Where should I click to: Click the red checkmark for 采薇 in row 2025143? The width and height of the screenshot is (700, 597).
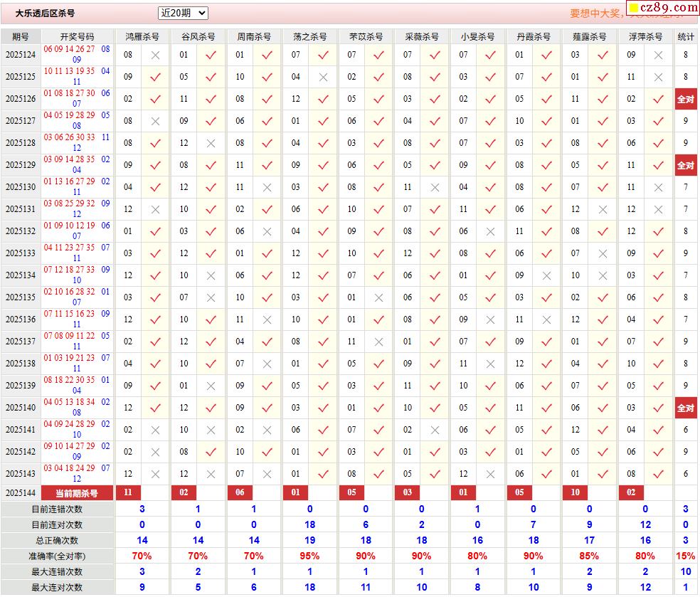[435, 474]
